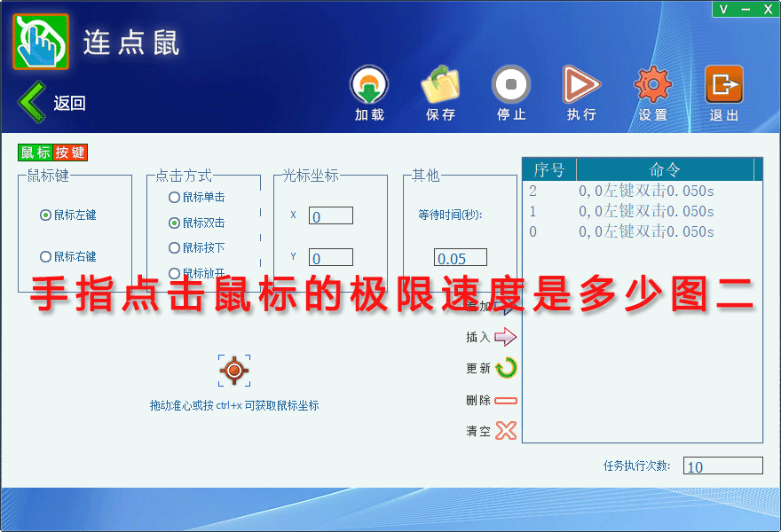Click the 退出 exit icon
Screen dimensions: 781x532
[x=723, y=84]
